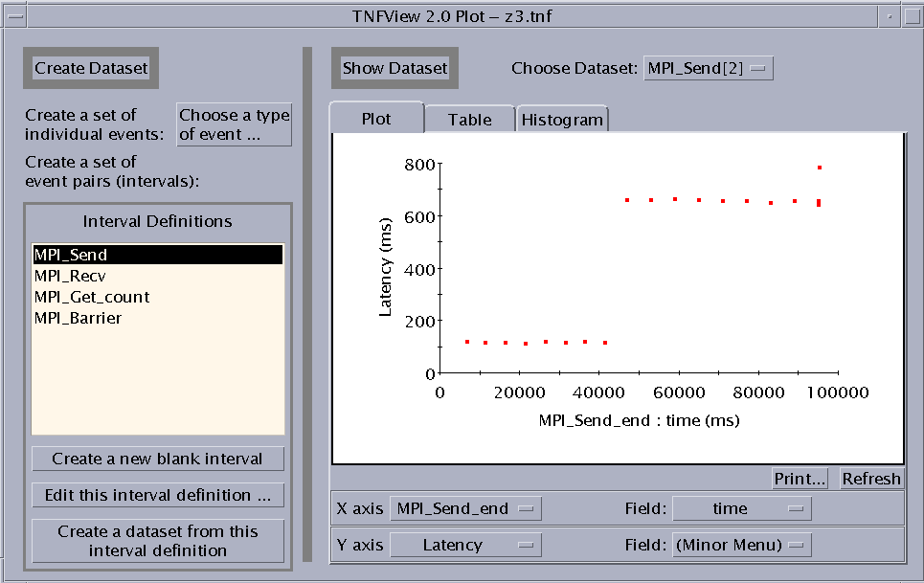Open the X axis MPI_Send_end dropdown
924x583 pixels.
465,508
